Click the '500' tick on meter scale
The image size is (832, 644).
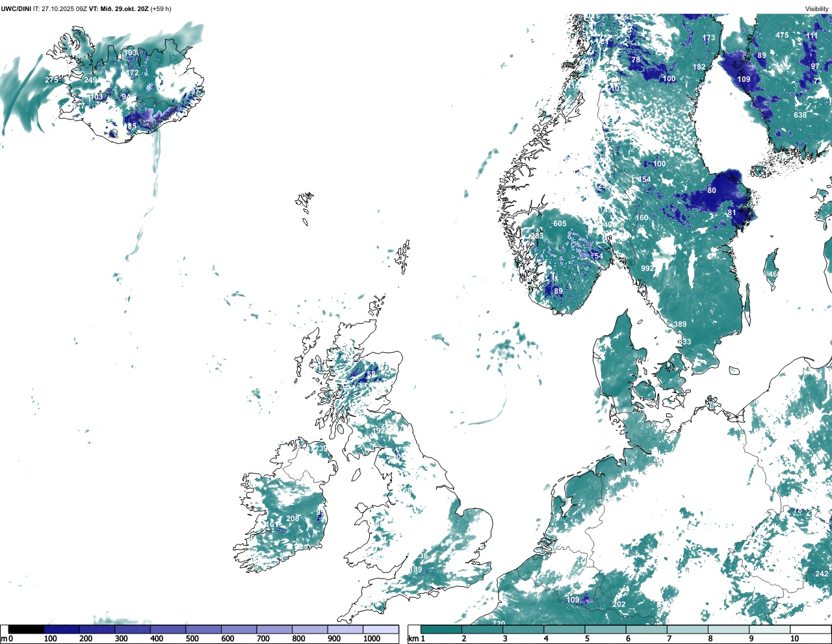click(192, 639)
